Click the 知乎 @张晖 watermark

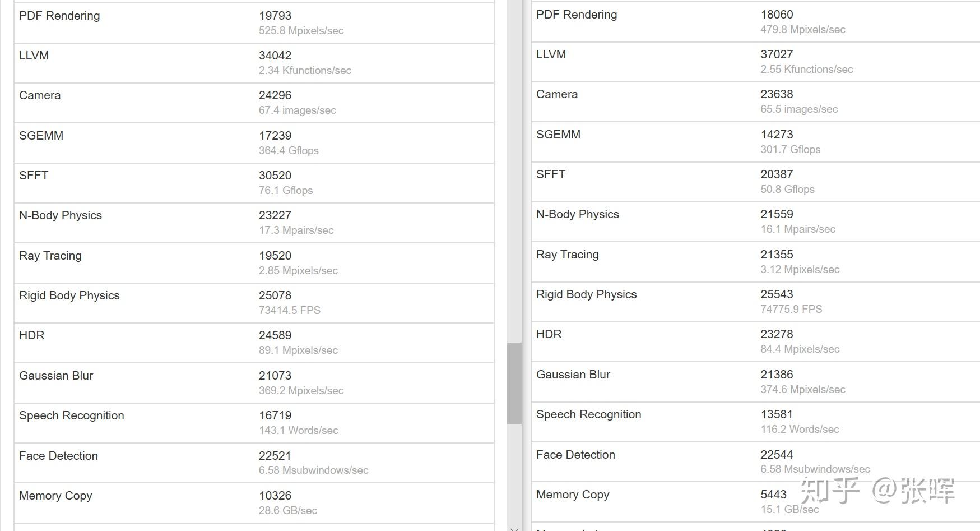pos(877,491)
